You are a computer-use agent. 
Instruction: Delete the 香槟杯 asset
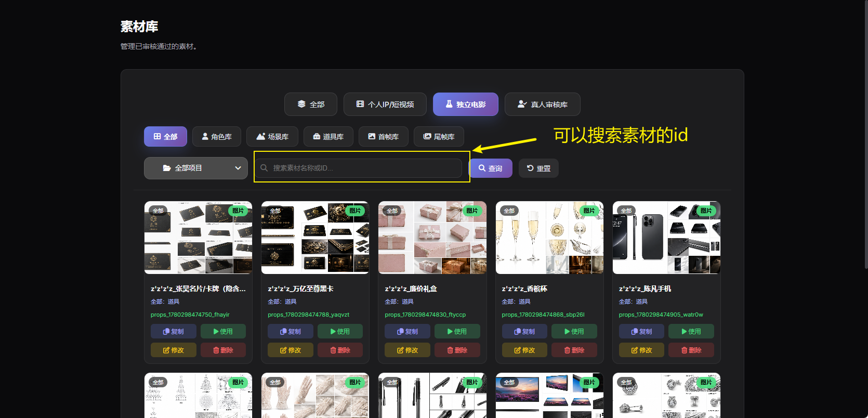[574, 350]
